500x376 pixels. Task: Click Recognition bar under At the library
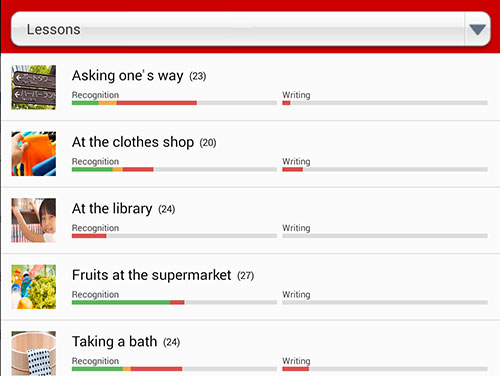coord(174,236)
